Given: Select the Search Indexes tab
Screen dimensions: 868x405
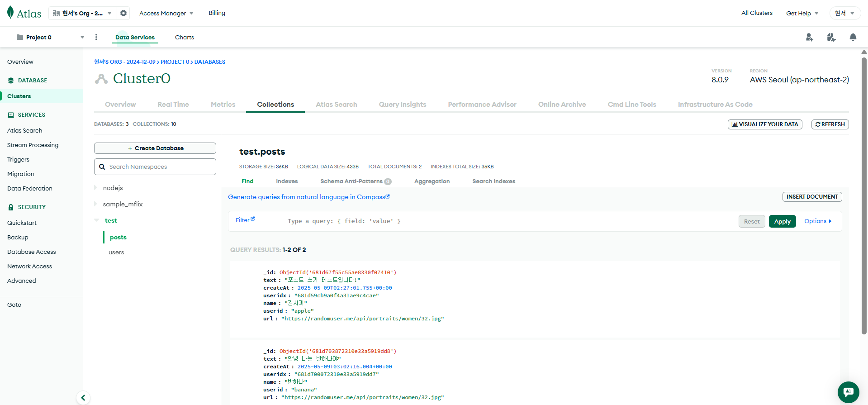Looking at the screenshot, I should pyautogui.click(x=493, y=181).
